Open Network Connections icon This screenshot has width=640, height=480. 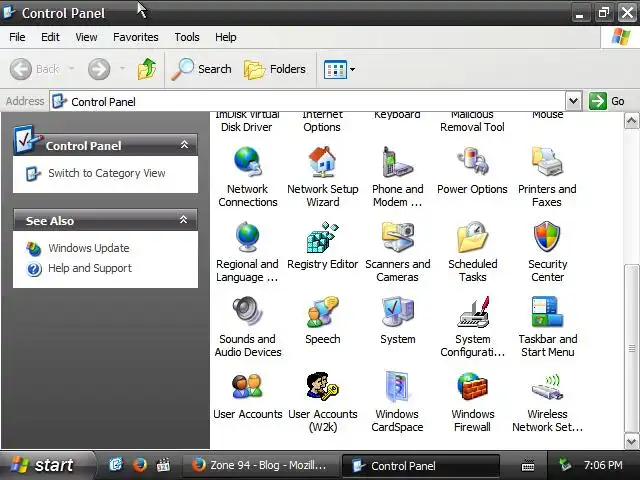pos(247,162)
